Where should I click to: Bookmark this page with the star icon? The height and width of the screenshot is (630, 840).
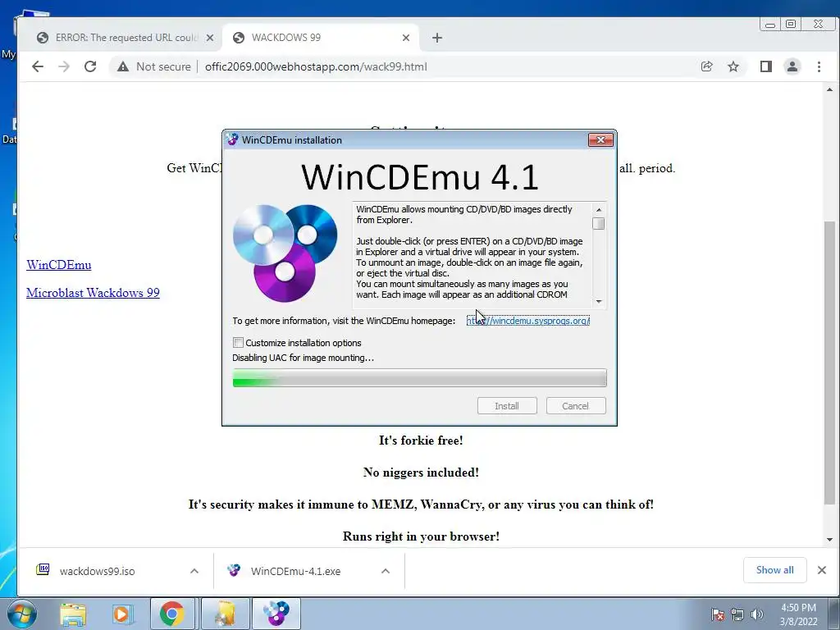pos(733,66)
